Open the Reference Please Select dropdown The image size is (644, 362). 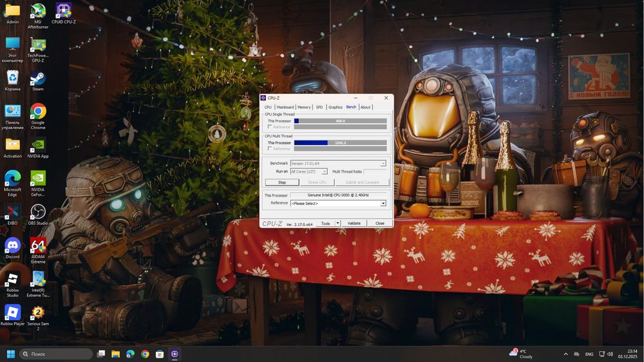click(x=338, y=204)
